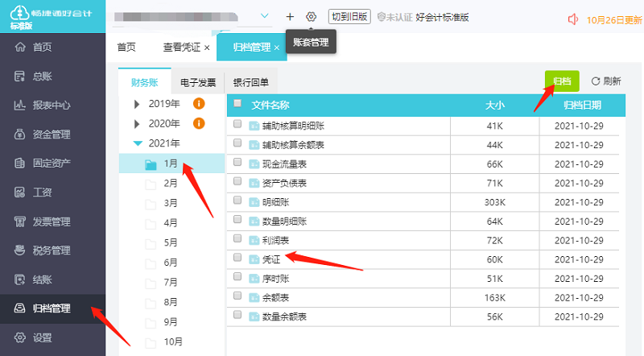
Task: Click the 刷新 refresh button
Action: (606, 81)
